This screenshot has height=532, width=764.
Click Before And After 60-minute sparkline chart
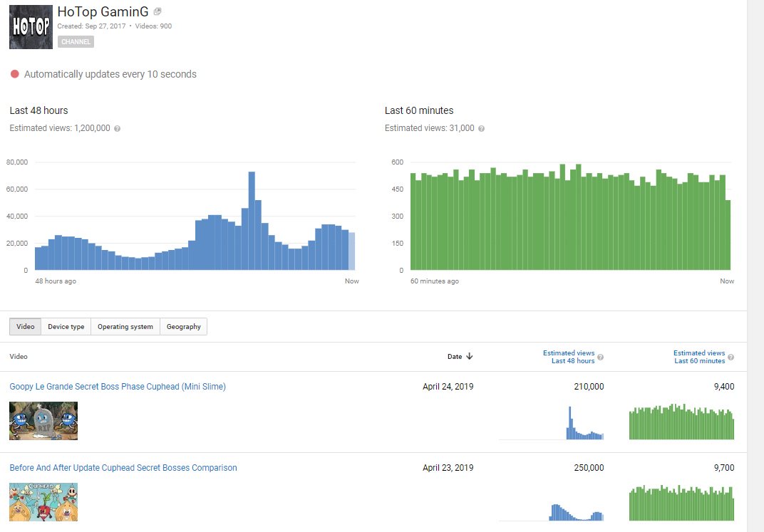click(681, 503)
